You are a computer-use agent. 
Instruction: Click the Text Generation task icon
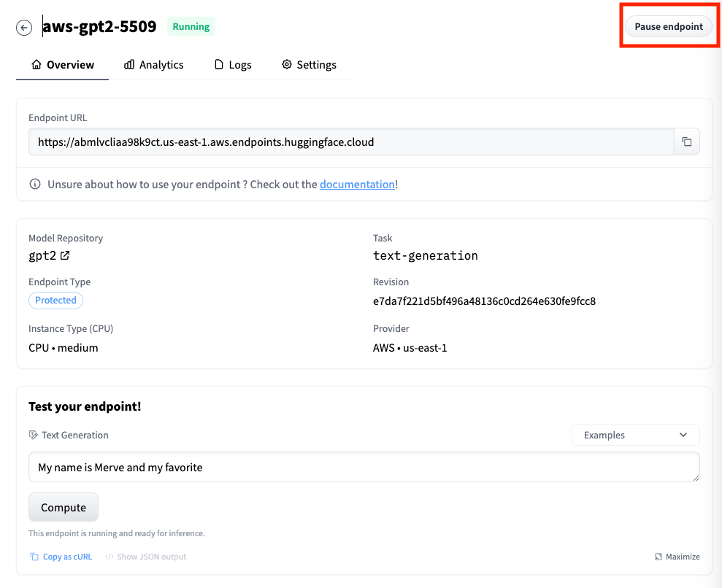coord(33,435)
